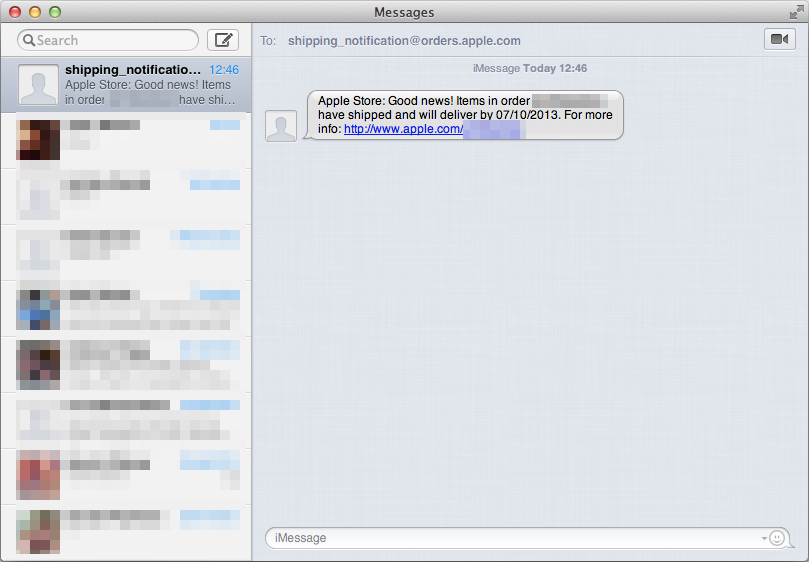This screenshot has height=562, width=809.
Task: Click the iMessage Today 12:46 header
Action: tap(530, 68)
